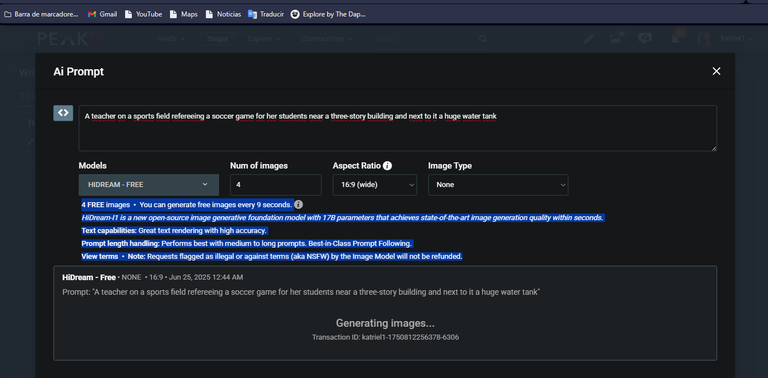Open chat messages icon in header

[x=645, y=39]
